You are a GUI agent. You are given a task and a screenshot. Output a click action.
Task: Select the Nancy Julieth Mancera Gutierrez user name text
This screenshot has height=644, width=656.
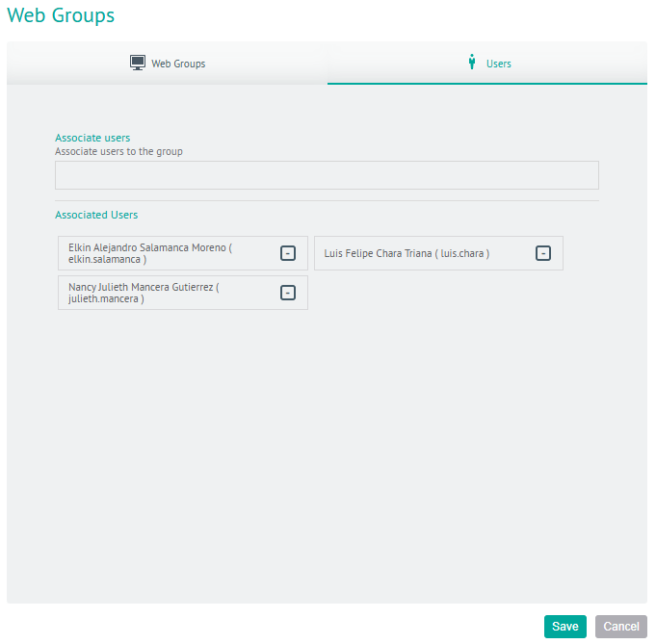click(144, 293)
